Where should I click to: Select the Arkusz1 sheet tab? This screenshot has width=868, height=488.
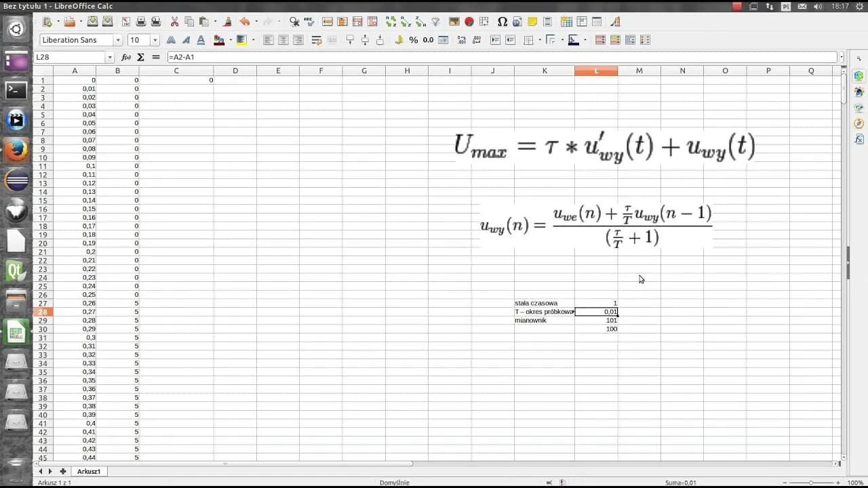[89, 471]
